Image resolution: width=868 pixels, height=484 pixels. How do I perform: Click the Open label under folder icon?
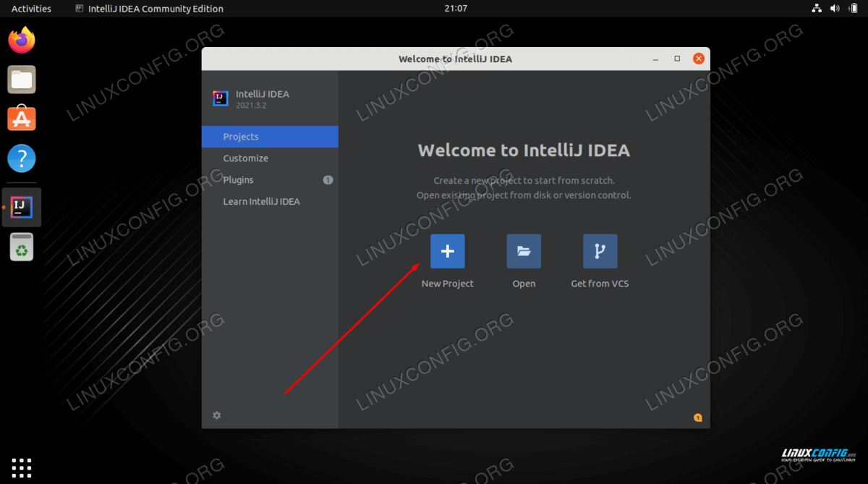(x=524, y=284)
